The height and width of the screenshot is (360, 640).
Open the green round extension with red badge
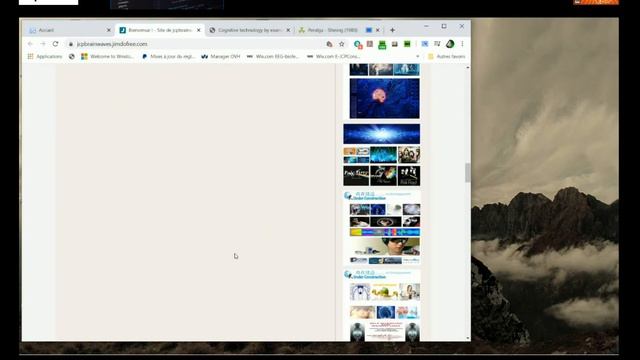point(358,44)
